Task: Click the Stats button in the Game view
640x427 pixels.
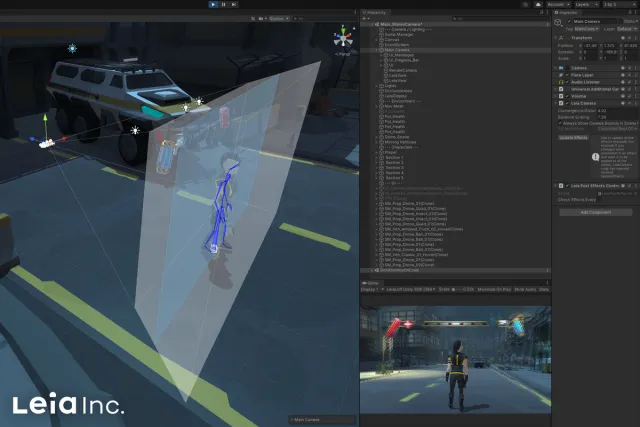Action: click(x=544, y=289)
